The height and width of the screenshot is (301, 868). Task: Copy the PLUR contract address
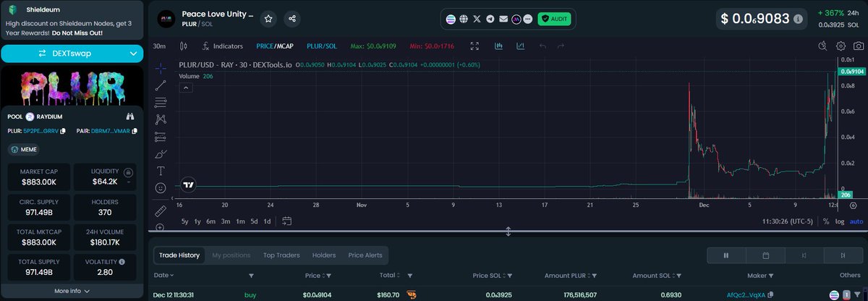64,131
